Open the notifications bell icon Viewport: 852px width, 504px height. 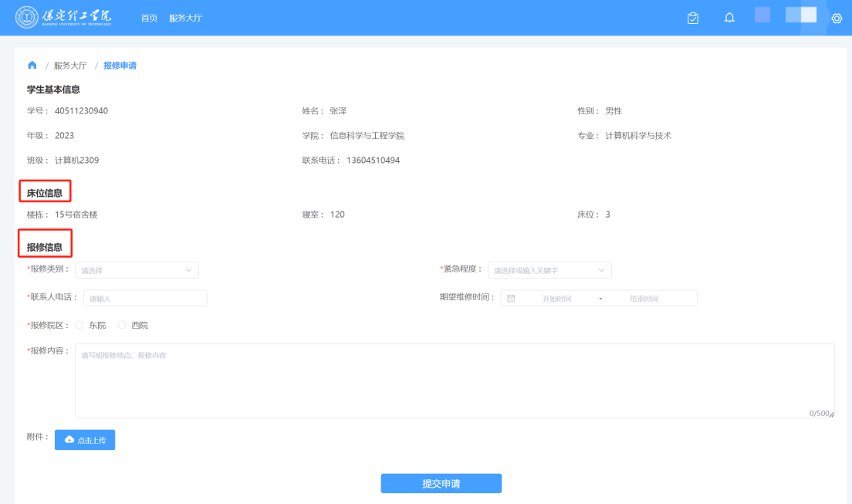click(729, 17)
